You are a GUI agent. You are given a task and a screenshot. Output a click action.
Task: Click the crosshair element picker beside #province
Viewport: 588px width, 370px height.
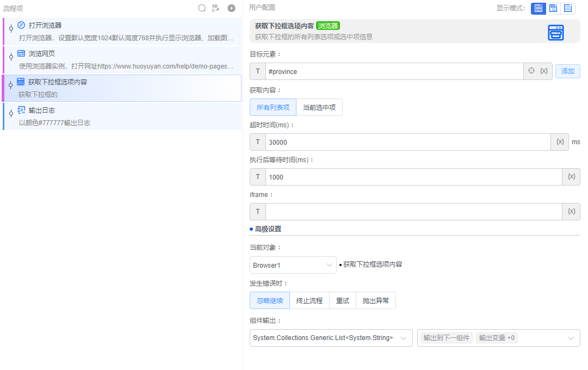531,71
